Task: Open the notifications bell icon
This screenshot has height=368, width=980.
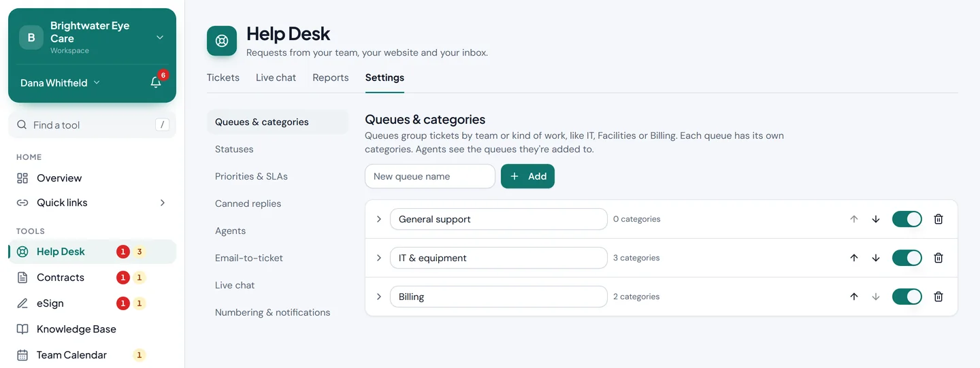Action: pos(156,82)
